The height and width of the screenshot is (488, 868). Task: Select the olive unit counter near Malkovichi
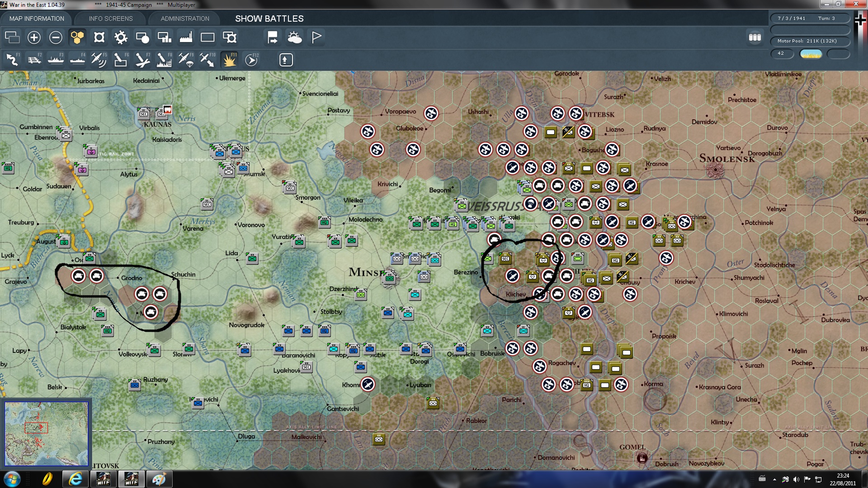pyautogui.click(x=379, y=439)
